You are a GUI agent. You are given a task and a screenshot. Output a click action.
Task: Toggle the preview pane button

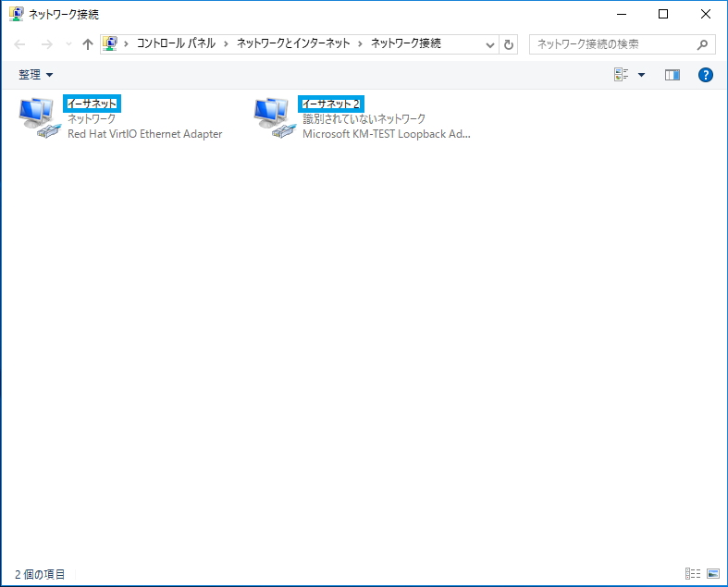[672, 75]
